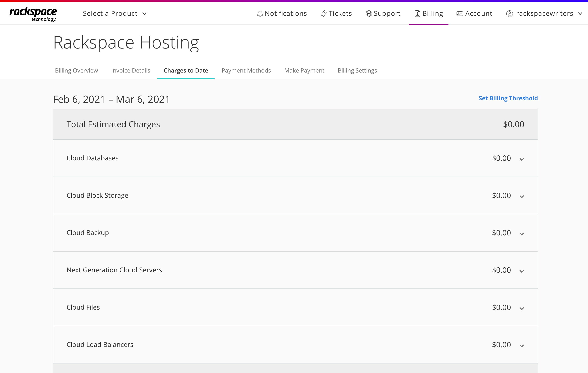Switch to the Invoice Details tab
This screenshot has width=588, height=373.
131,70
